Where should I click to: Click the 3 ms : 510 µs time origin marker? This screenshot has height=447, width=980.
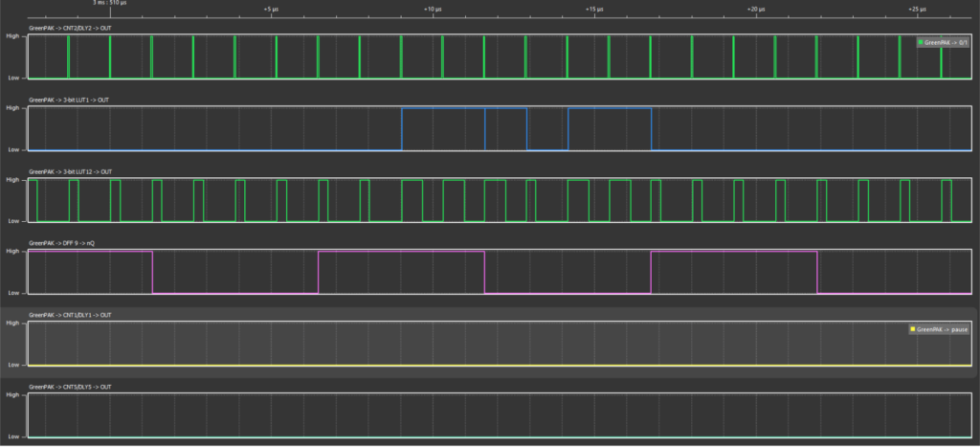(x=110, y=4)
